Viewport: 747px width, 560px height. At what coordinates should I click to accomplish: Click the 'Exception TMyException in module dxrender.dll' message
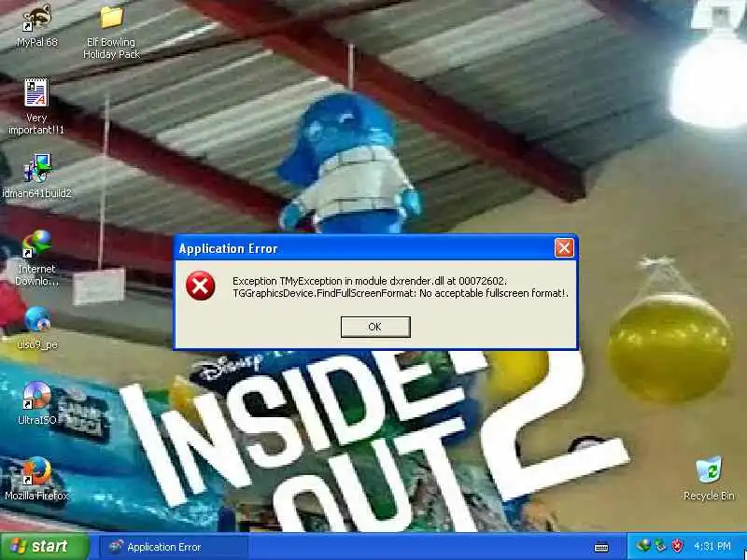(370, 281)
